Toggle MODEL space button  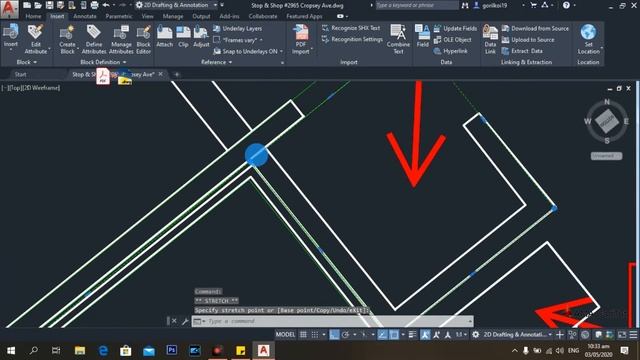pyautogui.click(x=285, y=335)
